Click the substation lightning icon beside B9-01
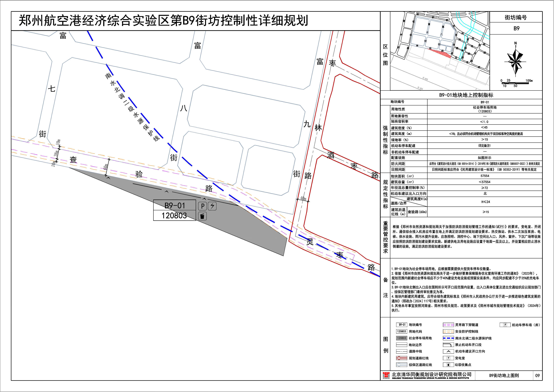 [x=212, y=206]
